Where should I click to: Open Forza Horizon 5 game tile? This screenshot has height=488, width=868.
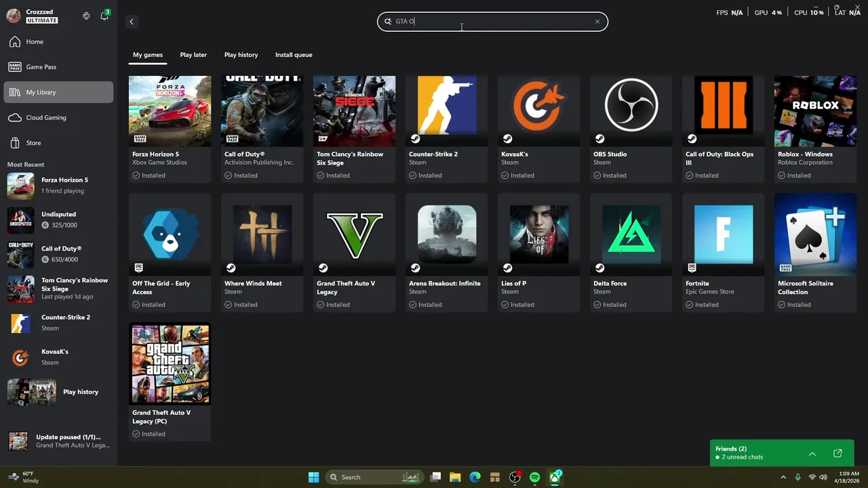[170, 129]
